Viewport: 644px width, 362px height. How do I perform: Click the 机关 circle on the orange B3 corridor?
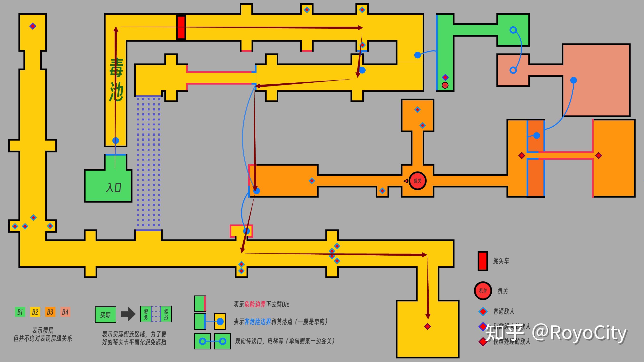(x=417, y=181)
